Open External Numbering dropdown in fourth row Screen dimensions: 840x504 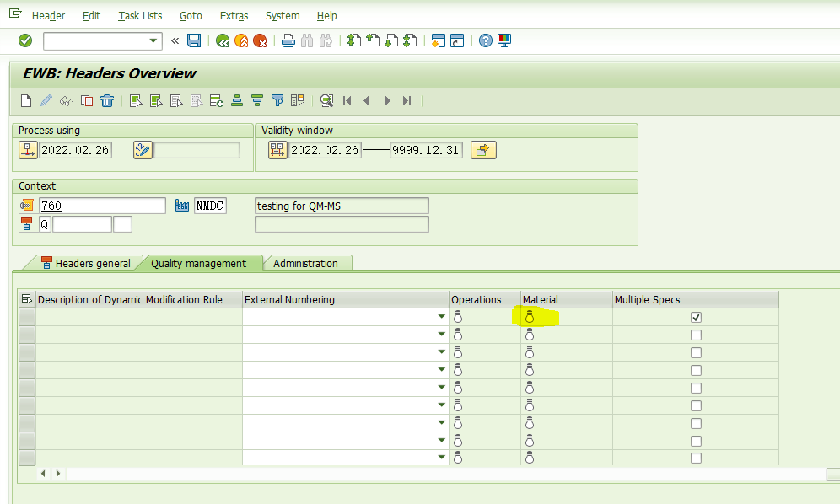441,369
